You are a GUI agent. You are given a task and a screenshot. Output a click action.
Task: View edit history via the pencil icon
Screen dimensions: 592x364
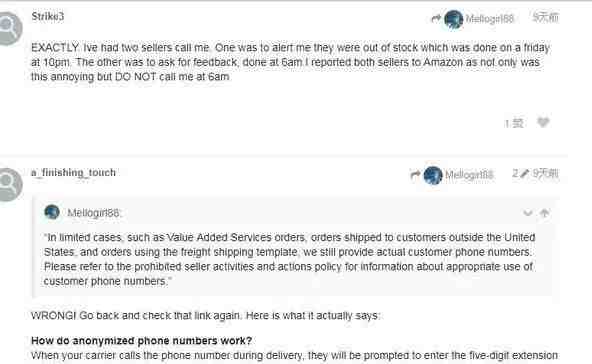(521, 173)
